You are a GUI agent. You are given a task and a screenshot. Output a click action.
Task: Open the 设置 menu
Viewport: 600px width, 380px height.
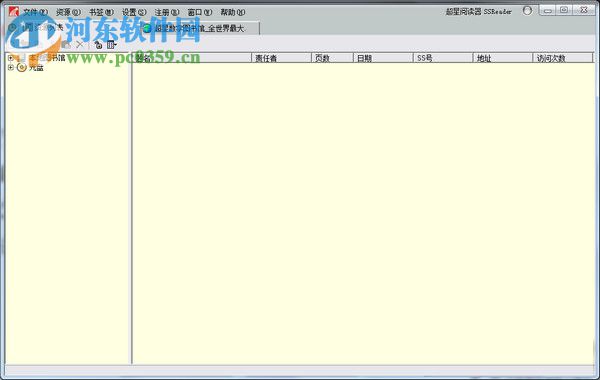[134, 12]
